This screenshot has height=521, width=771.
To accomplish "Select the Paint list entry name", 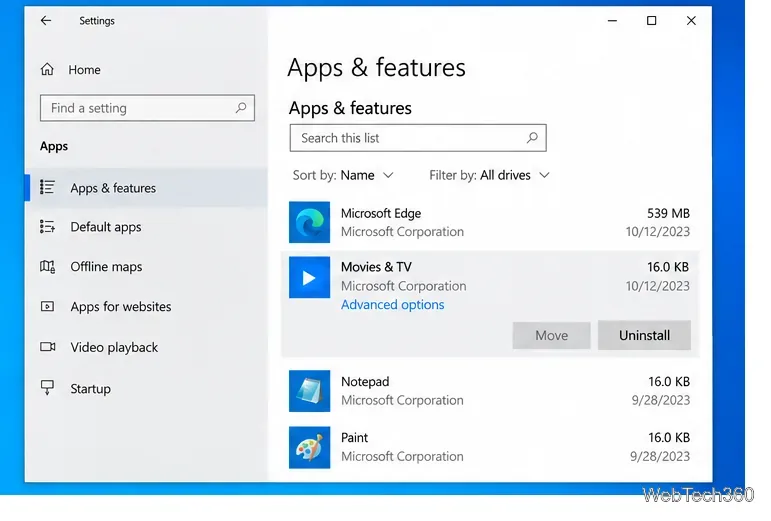I will coord(355,438).
